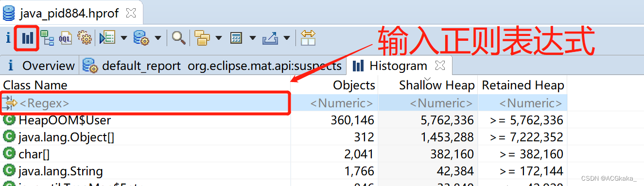Viewport: 644px width, 186px height.
Task: Sort by the Class Name column header
Action: point(145,85)
